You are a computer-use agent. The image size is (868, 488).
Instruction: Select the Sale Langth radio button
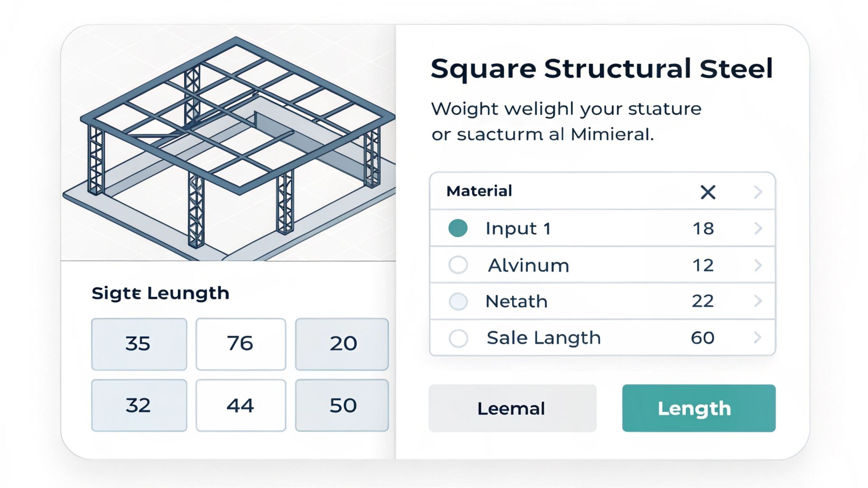(458, 338)
